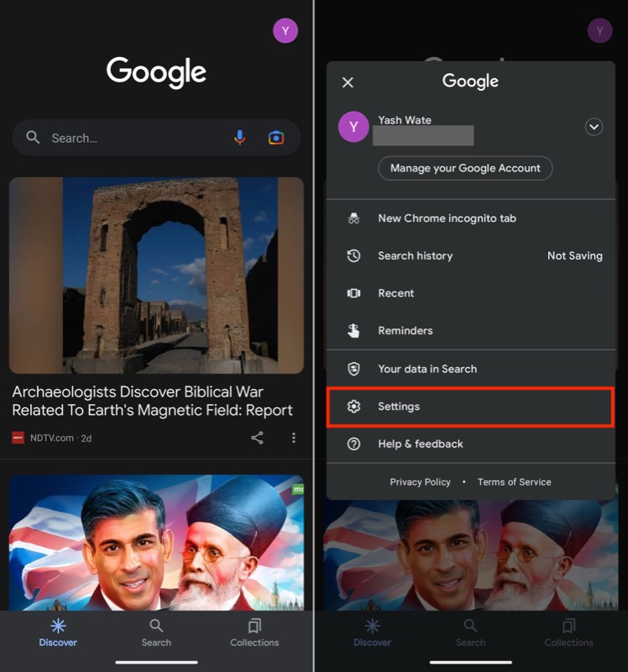Viewport: 628px width, 672px height.
Task: Open the three-dot menu on the NDTV article
Action: 294,438
